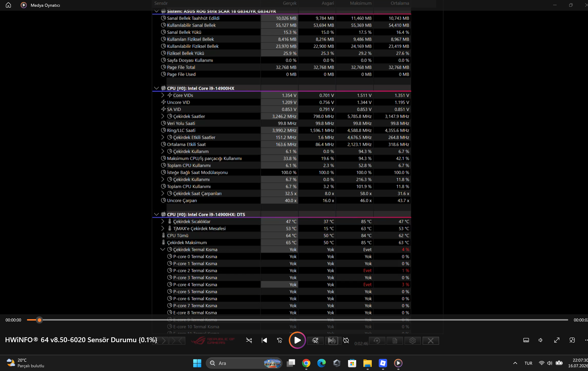Open the media player volume control
This screenshot has height=371, width=588.
(x=541, y=340)
